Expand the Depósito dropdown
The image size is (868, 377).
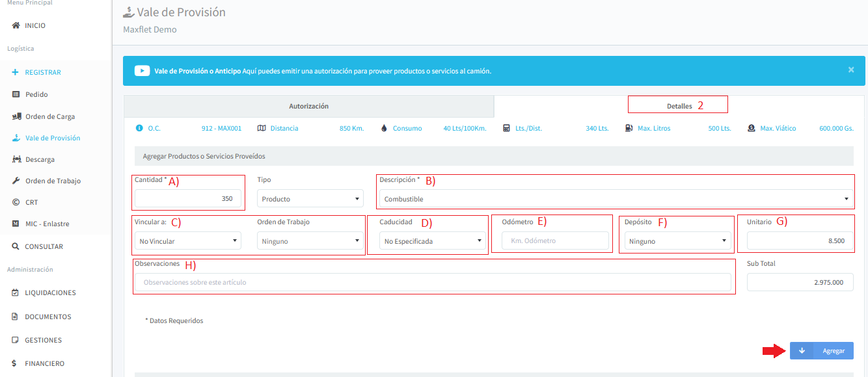pyautogui.click(x=677, y=241)
